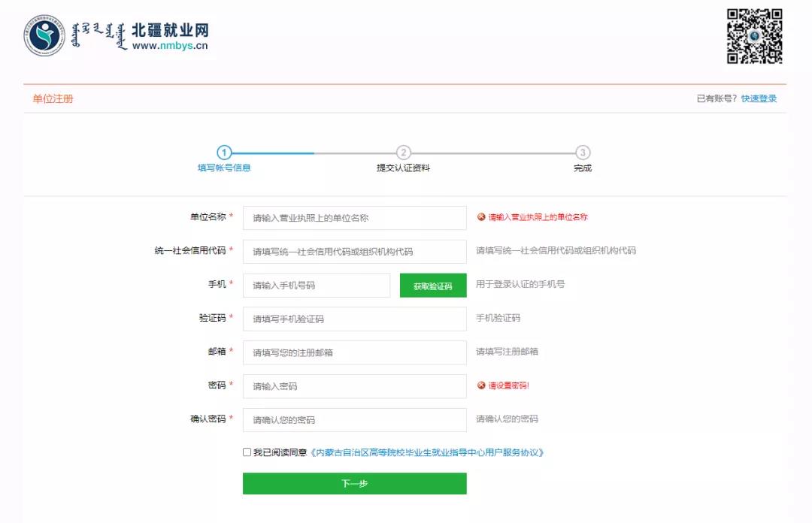
Task: Click the error icon beside 密码 field
Action: click(481, 385)
